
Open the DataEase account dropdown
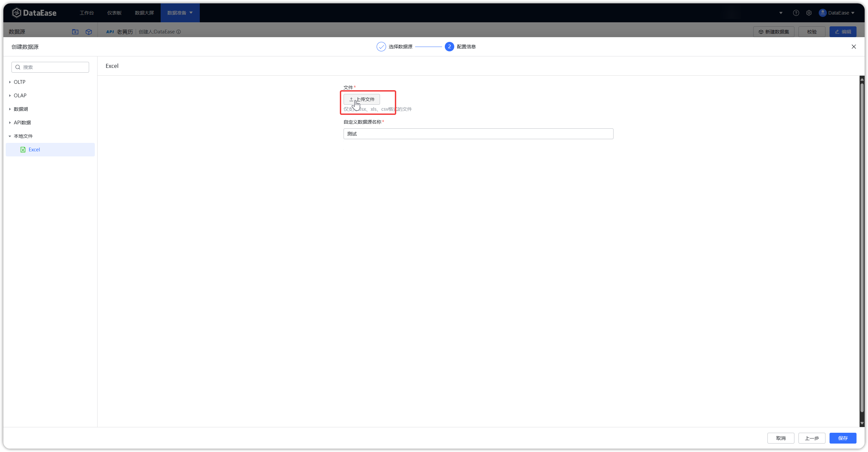(x=840, y=12)
